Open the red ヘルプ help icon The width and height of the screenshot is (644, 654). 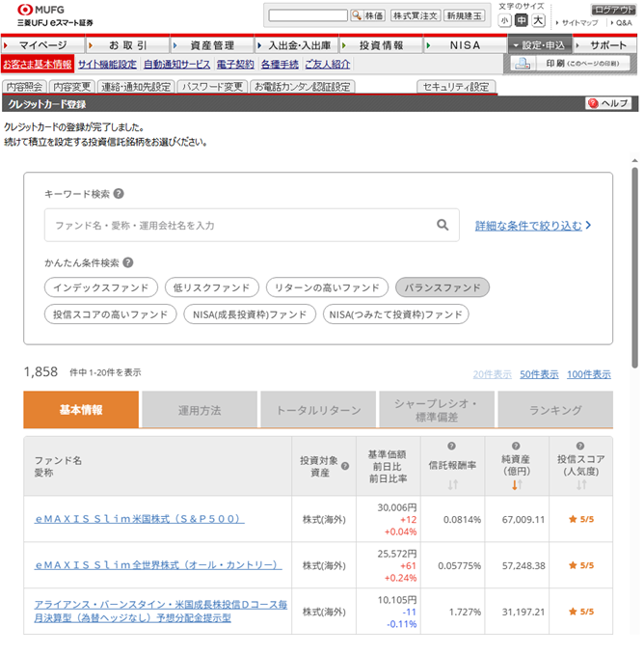pyautogui.click(x=593, y=103)
